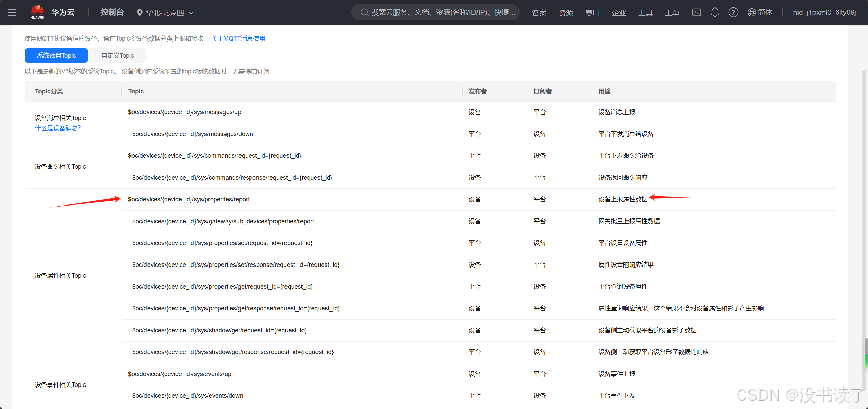Focus the cloud services search field
This screenshot has width=868, height=409.
[x=443, y=13]
